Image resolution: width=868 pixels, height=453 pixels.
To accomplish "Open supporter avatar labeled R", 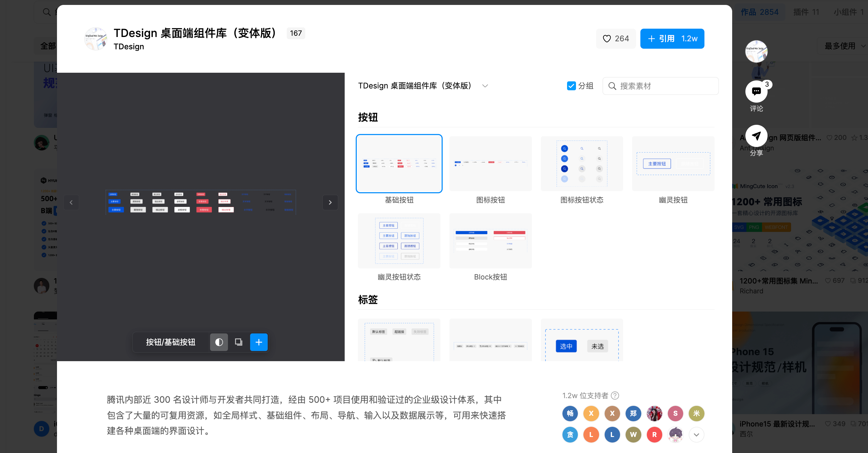I will (654, 435).
